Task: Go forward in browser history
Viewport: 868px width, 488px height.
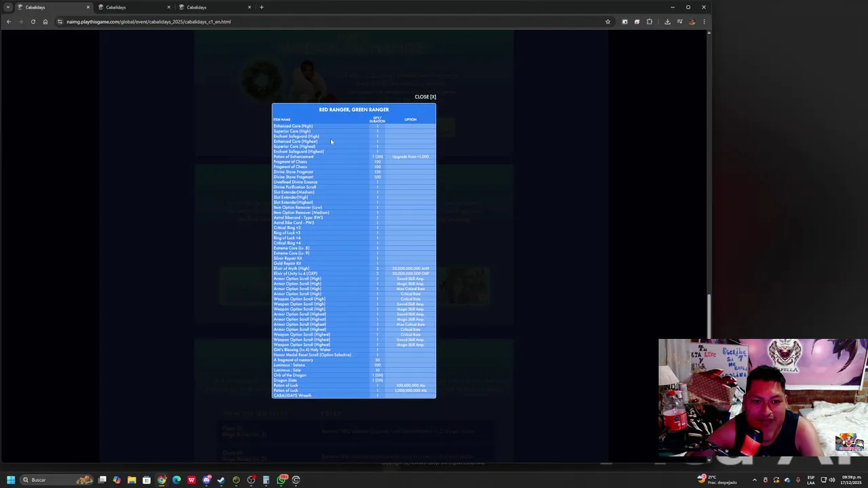Action: (20, 22)
